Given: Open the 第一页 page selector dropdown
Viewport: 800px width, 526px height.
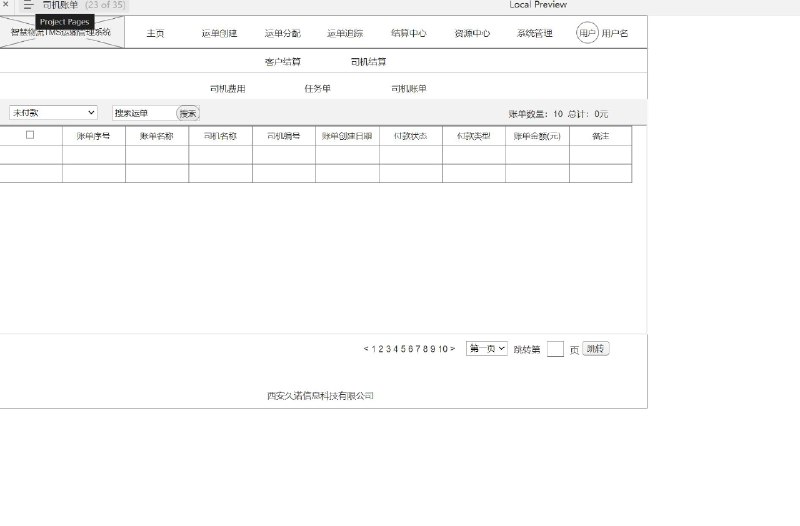Looking at the screenshot, I should coord(487,348).
